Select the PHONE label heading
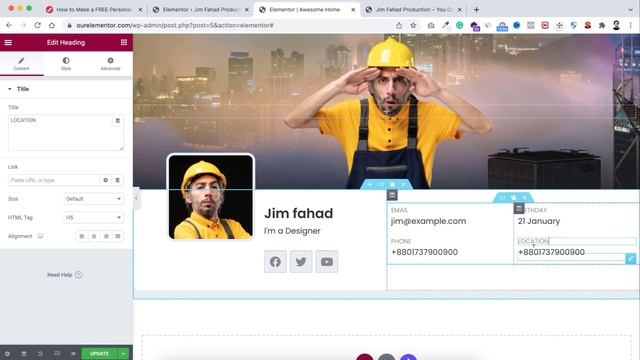This screenshot has width=640, height=360. tap(401, 241)
